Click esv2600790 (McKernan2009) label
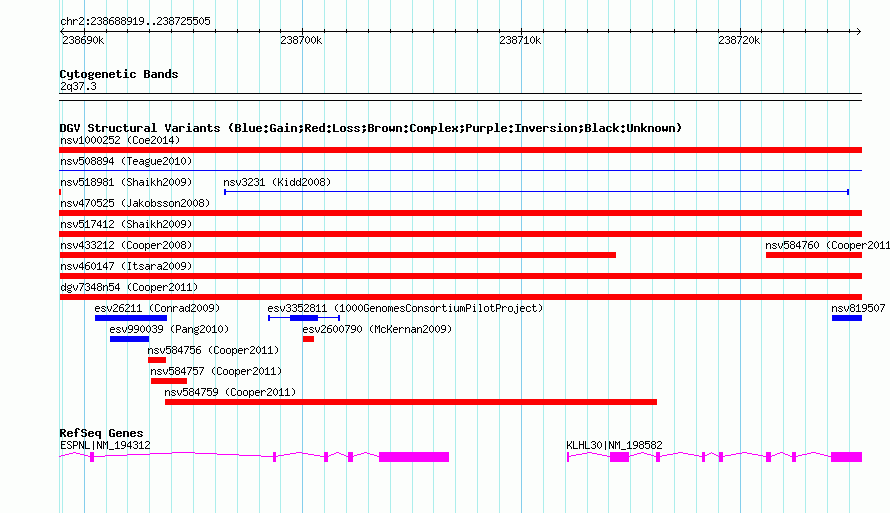The height and width of the screenshot is (513, 890). [x=377, y=329]
